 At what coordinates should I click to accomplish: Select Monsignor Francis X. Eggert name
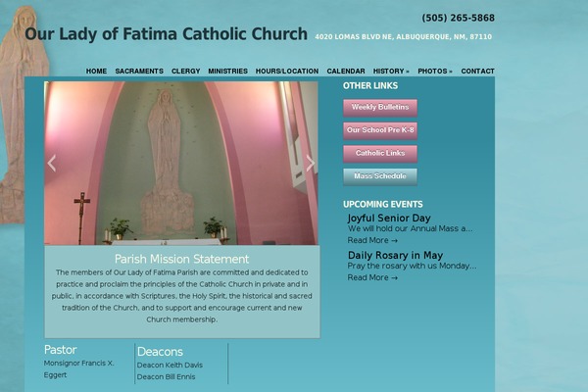pos(78,368)
